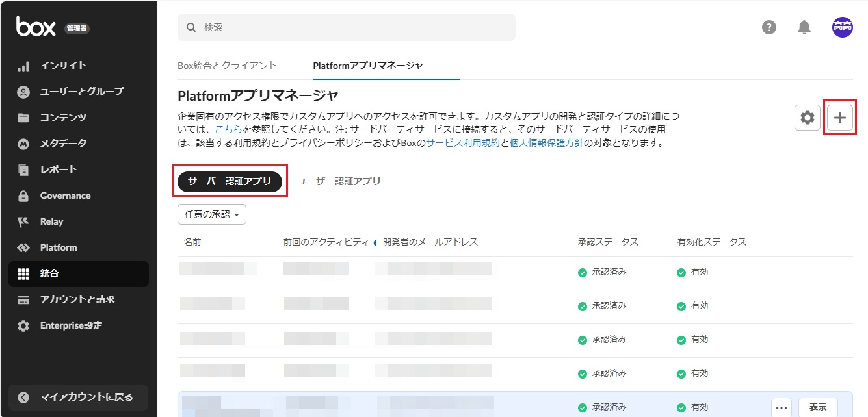Open the notifications bell

pyautogui.click(x=804, y=27)
